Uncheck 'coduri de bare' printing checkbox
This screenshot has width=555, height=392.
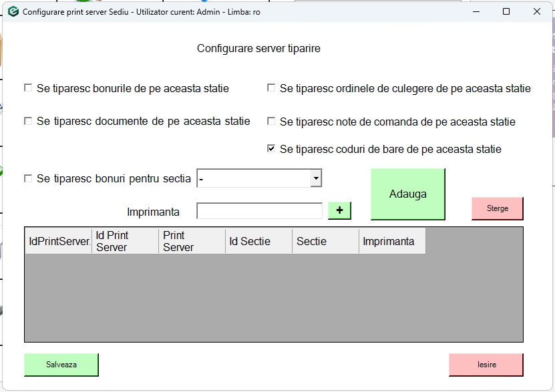click(x=271, y=149)
